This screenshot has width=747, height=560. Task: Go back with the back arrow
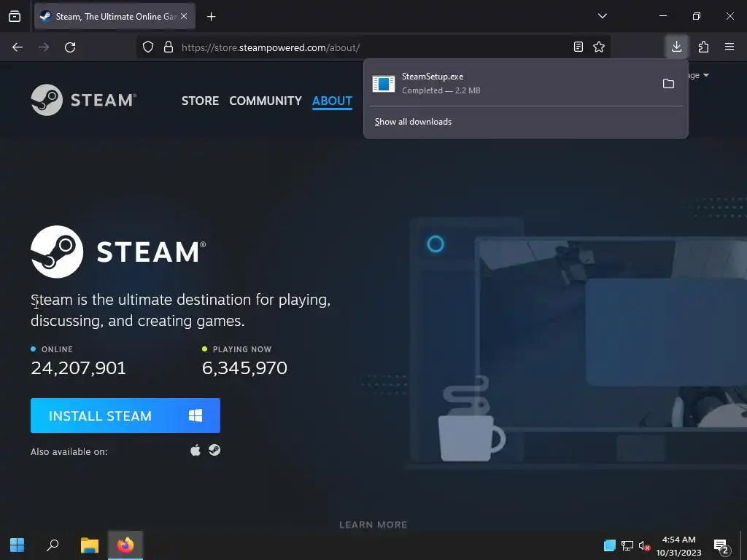coord(18,47)
